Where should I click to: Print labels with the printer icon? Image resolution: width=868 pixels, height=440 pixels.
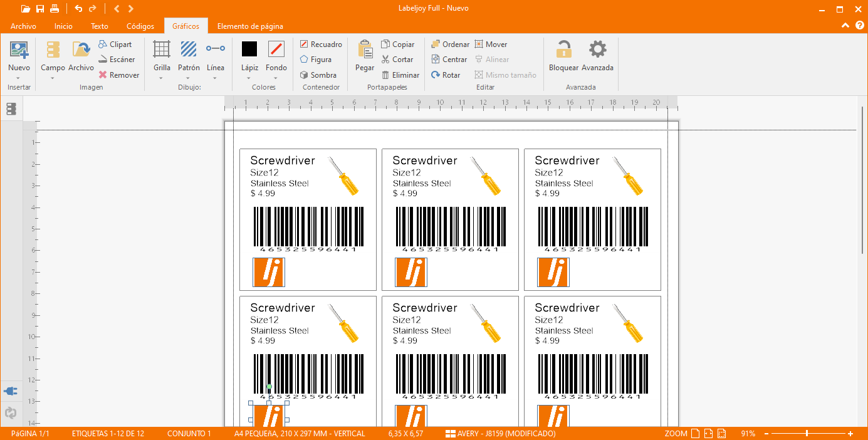[x=55, y=9]
